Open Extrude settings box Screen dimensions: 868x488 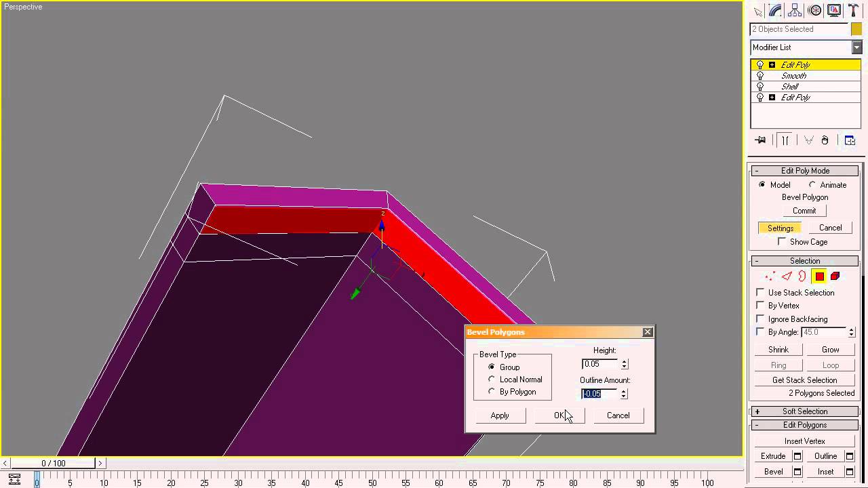797,456
